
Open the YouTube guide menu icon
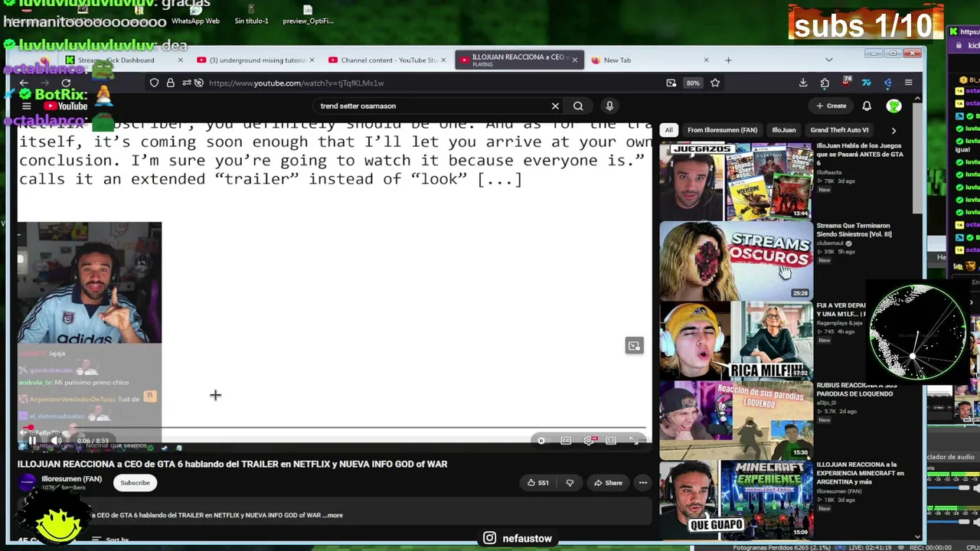[27, 106]
